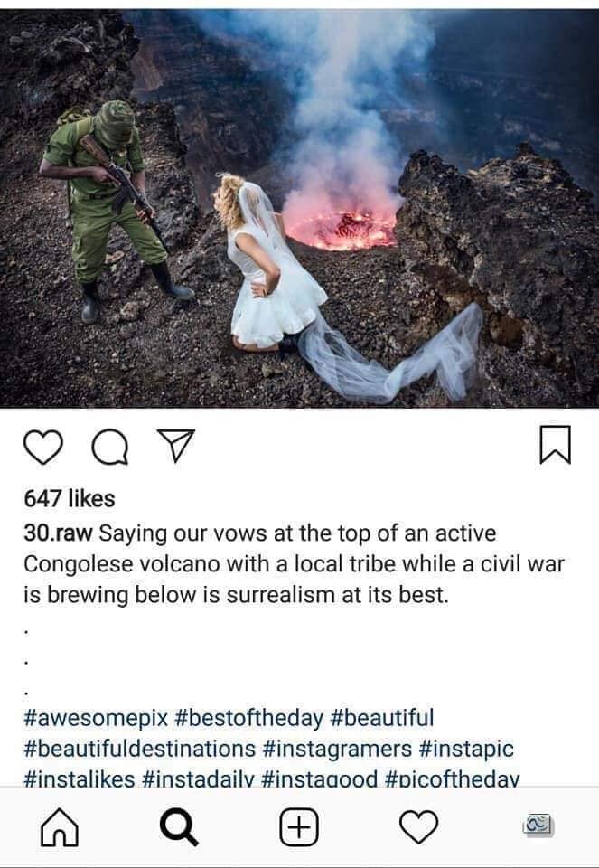Screen dimensions: 599x868
Task: Open the #awesomepix hashtag
Action: (x=96, y=718)
